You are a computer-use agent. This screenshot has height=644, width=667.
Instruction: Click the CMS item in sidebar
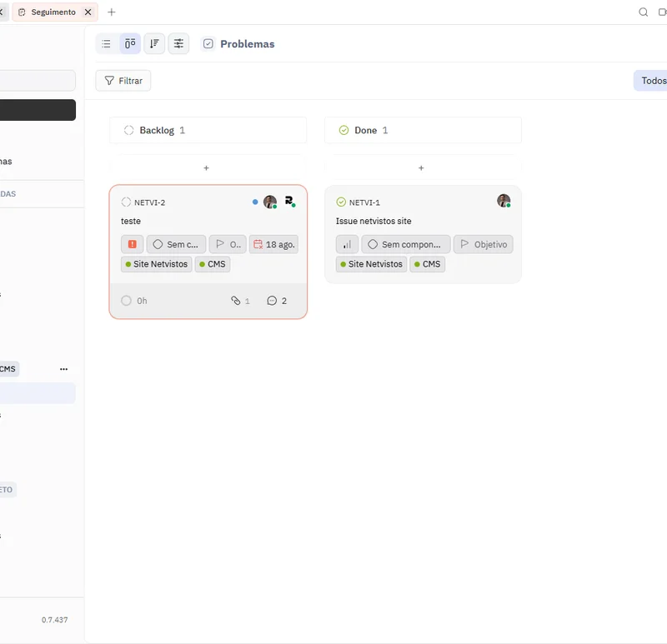[8, 369]
